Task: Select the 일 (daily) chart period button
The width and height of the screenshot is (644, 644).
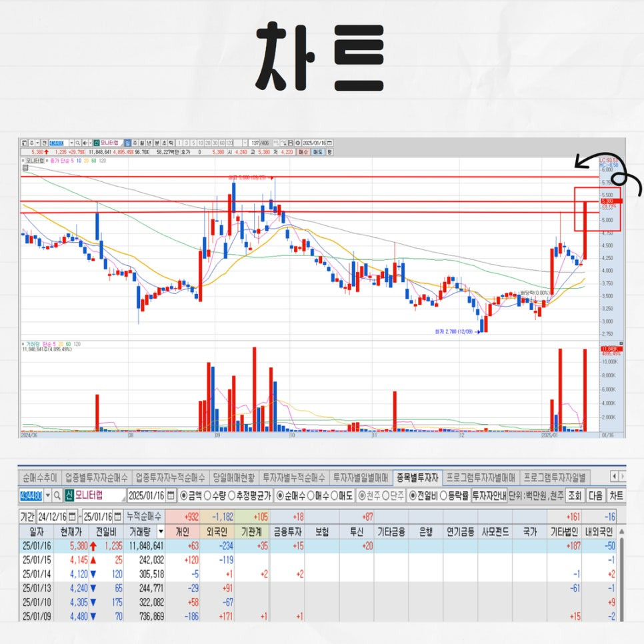Action: (128, 143)
